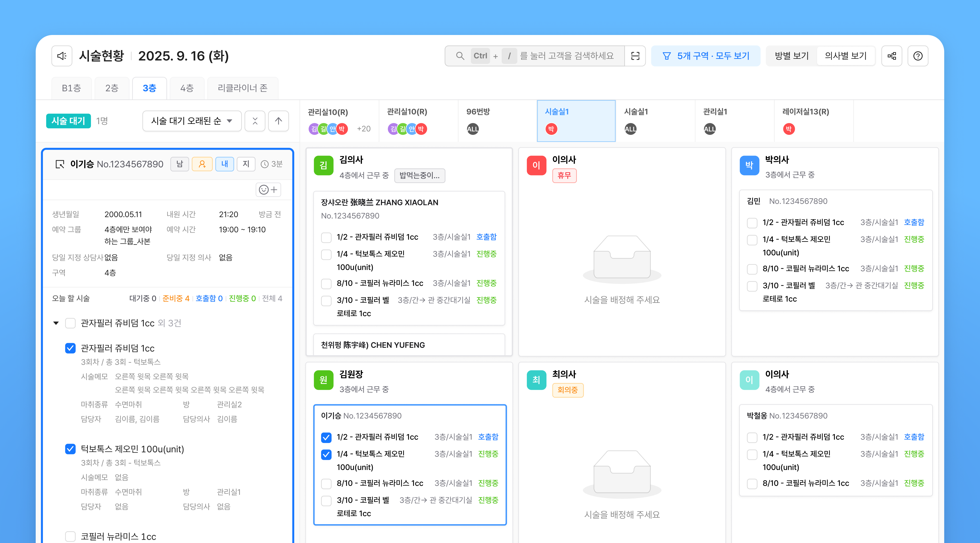Open the 5개 구역 · 모두 보기 filter
Screen dimensions: 980x543
(706, 56)
